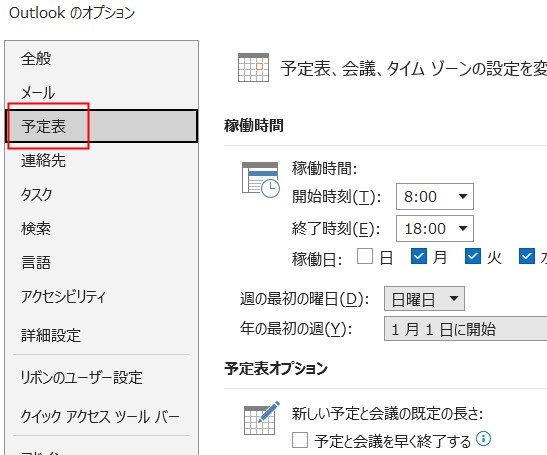
Task: Uncheck the 火 (Tuesday) workday checkbox
Action: click(x=473, y=256)
